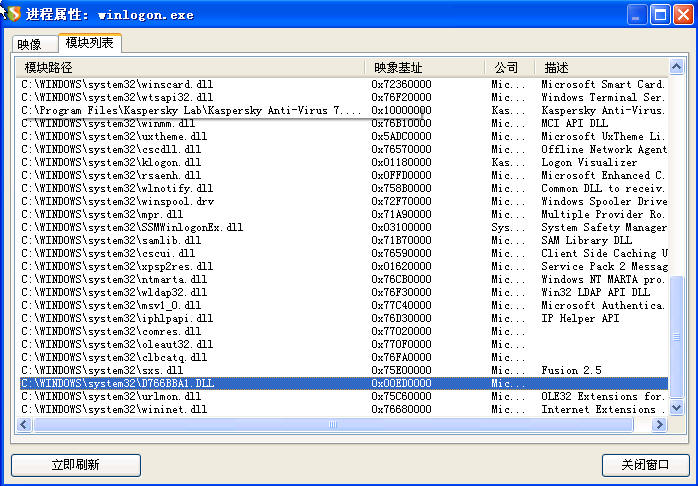Select the ntmarta.dll row
This screenshot has width=698, height=486.
pos(344,279)
